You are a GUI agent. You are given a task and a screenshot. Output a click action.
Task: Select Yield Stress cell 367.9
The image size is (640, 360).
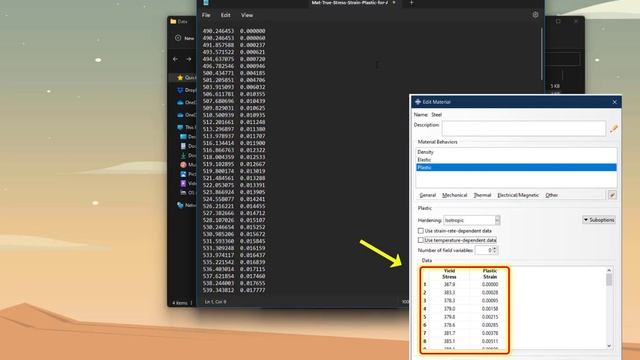coord(449,284)
